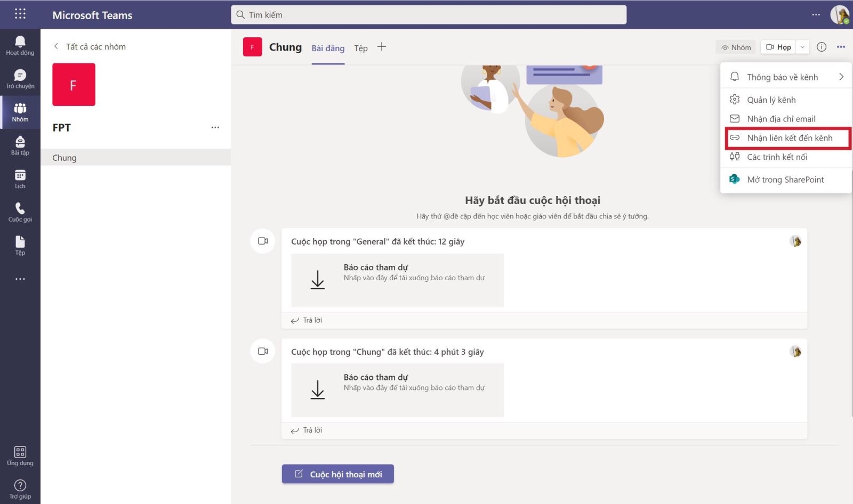Screen dimensions: 853x504
Task: Open the Họp dropdown chevron
Action: pyautogui.click(x=802, y=47)
